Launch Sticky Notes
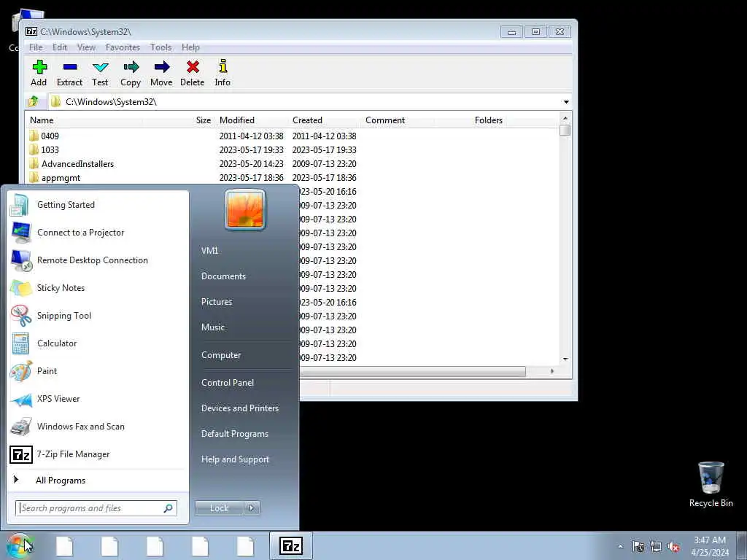The image size is (747, 560). click(98, 287)
